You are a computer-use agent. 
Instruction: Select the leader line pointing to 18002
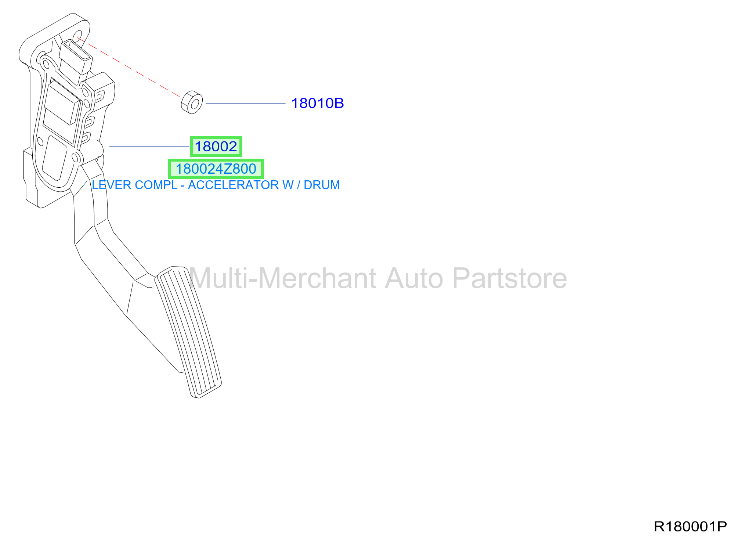point(149,147)
